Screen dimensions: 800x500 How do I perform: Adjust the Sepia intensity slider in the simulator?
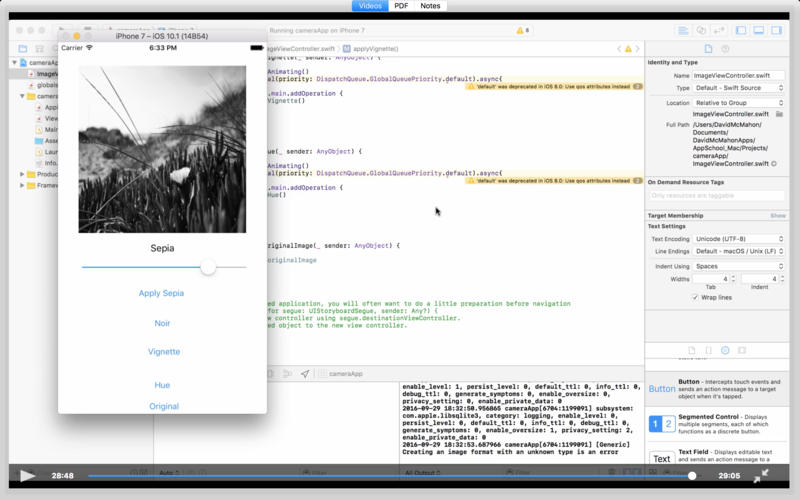208,267
